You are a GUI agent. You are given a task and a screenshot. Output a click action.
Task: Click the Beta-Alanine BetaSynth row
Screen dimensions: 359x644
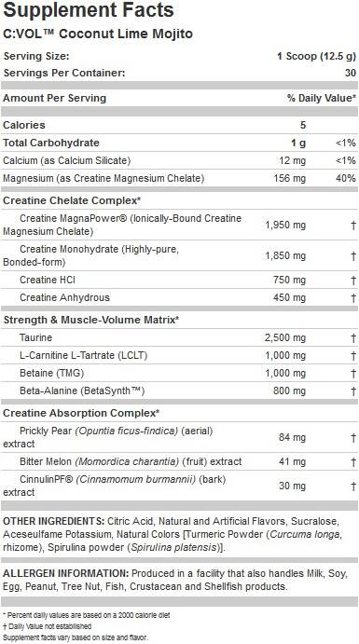coord(179,391)
